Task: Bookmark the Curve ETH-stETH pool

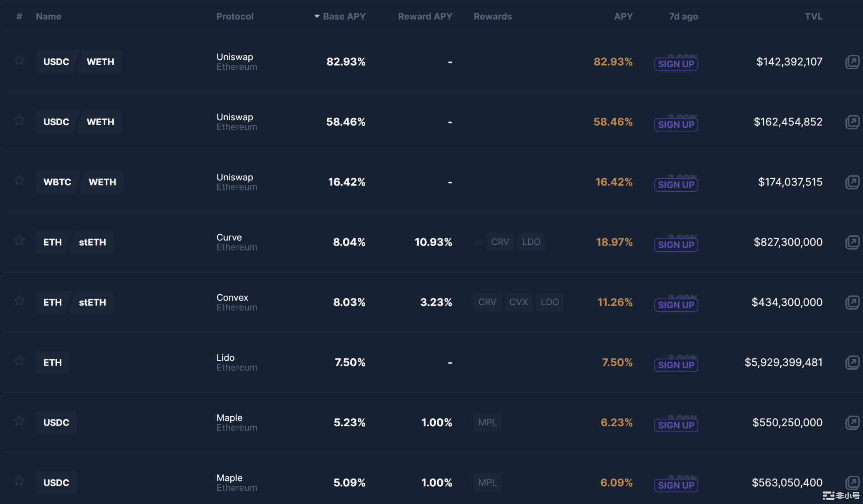Action: 19,241
